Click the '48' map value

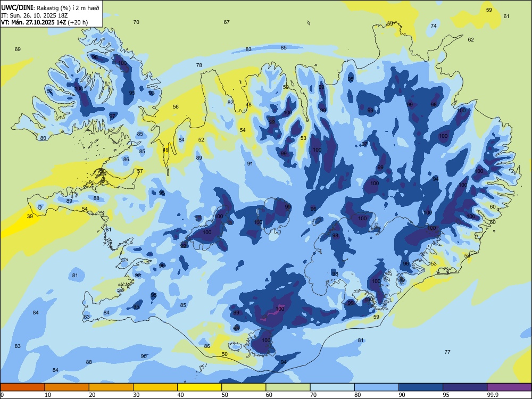click(x=248, y=104)
